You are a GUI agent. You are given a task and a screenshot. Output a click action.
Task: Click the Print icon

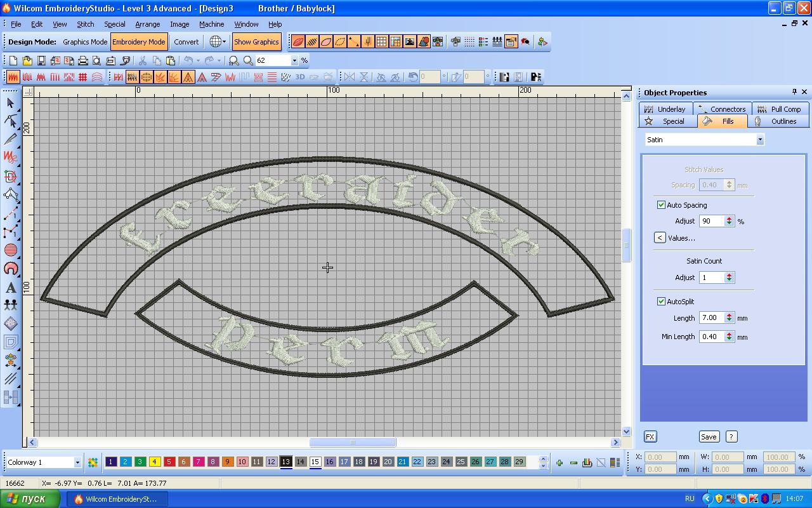tap(82, 60)
